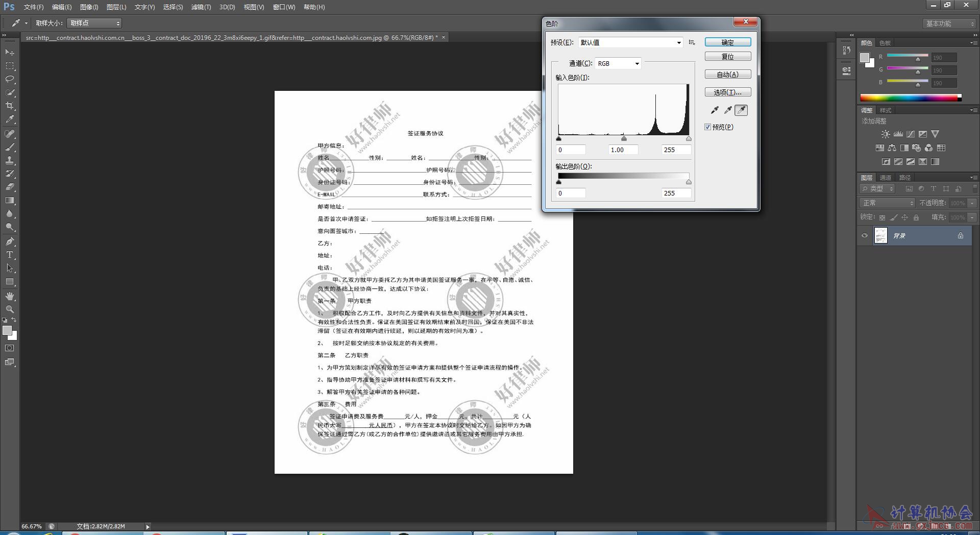Select the Horizontal Type tool
Viewport: 980px width, 535px height.
(10, 255)
